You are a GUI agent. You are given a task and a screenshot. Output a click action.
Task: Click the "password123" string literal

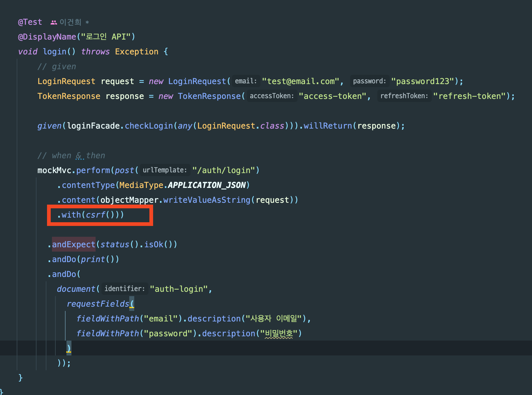coord(423,81)
